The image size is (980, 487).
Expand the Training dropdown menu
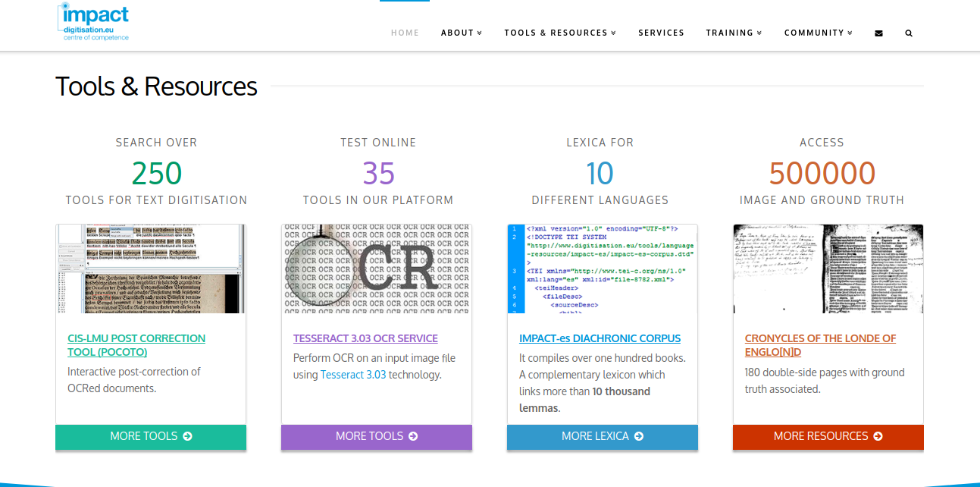[734, 33]
